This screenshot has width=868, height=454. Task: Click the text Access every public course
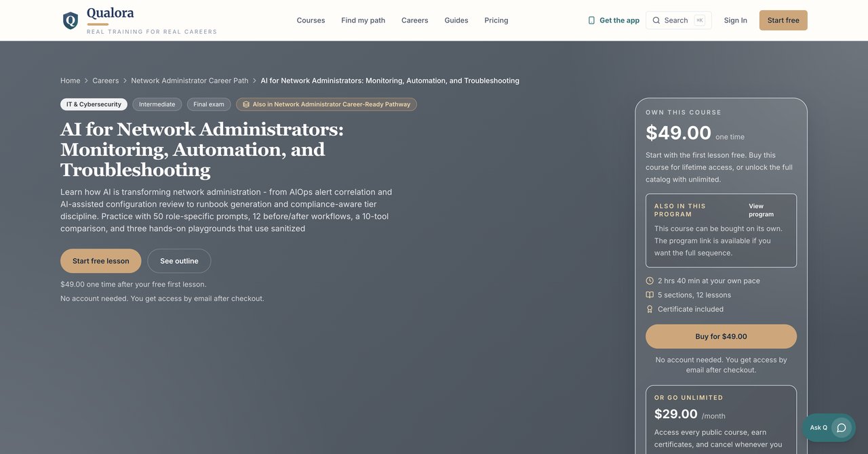coord(718,438)
